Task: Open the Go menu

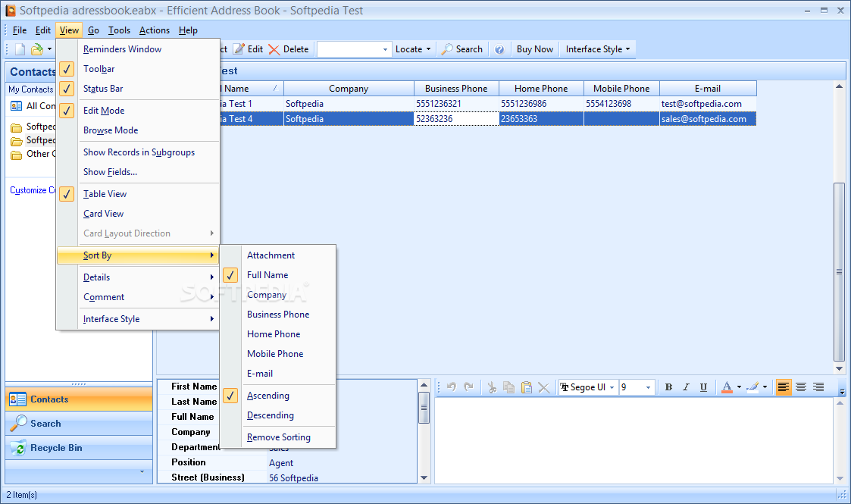Action: tap(93, 30)
